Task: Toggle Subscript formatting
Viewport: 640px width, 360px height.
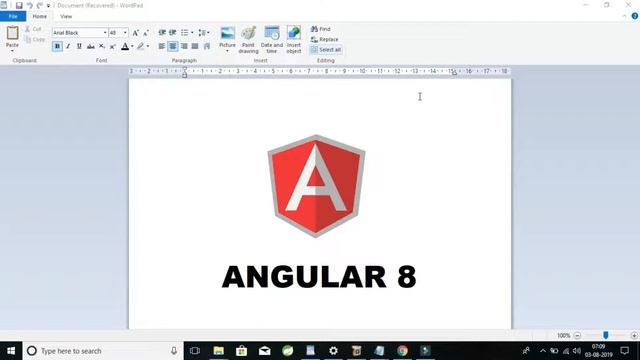Action: [102, 47]
